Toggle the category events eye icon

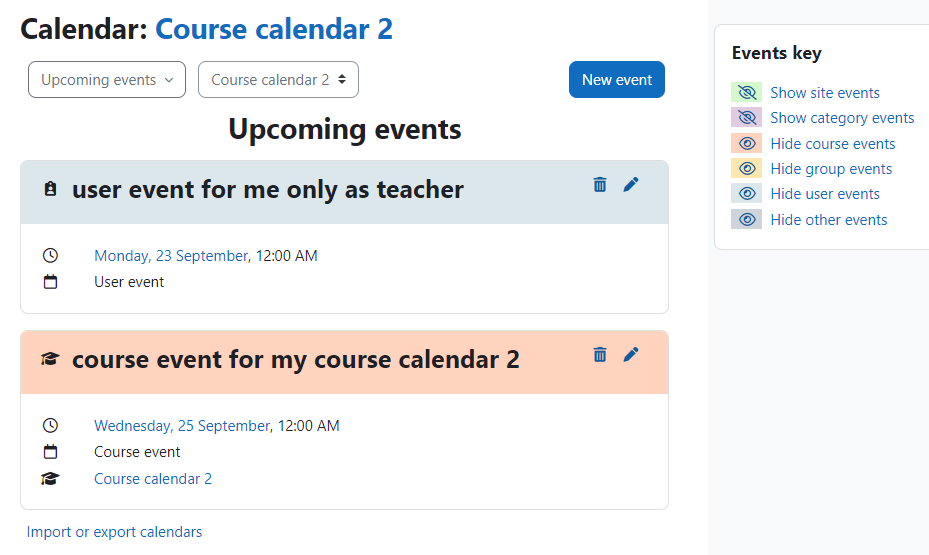click(747, 117)
